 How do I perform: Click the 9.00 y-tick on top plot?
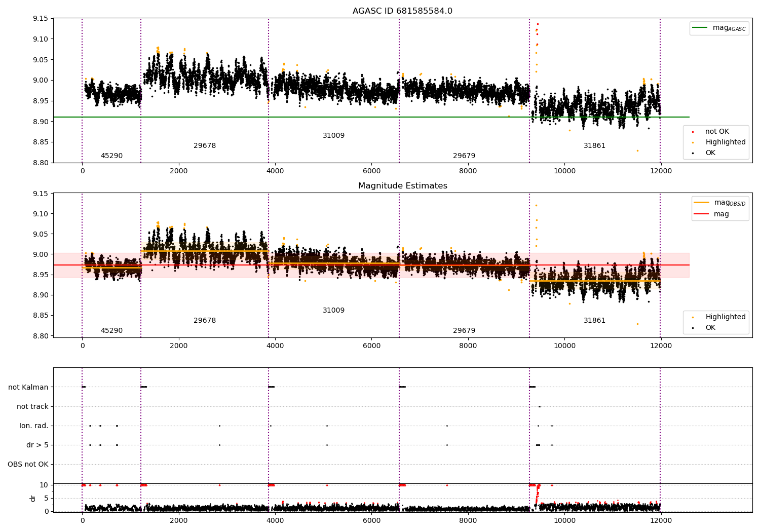point(40,81)
